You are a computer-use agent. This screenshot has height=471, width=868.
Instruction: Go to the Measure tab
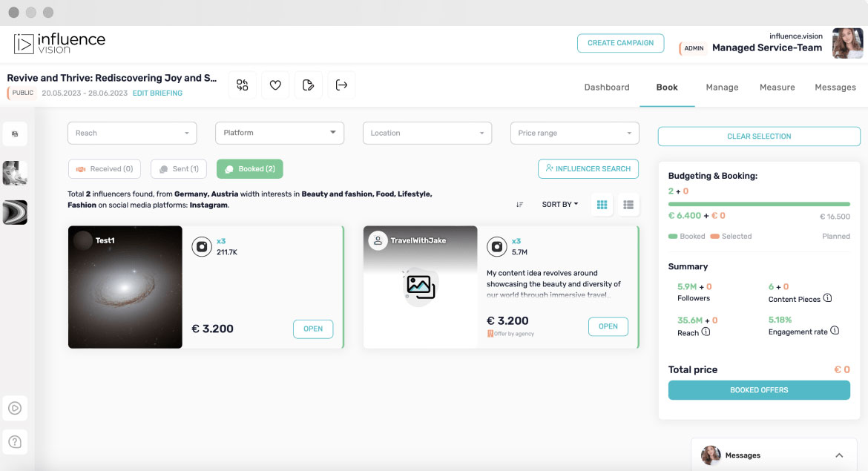click(x=777, y=88)
